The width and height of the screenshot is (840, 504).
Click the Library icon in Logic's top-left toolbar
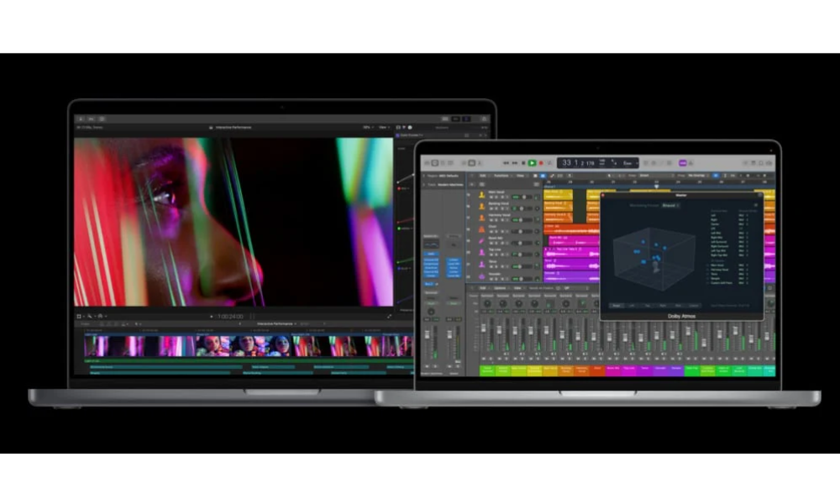tap(428, 160)
